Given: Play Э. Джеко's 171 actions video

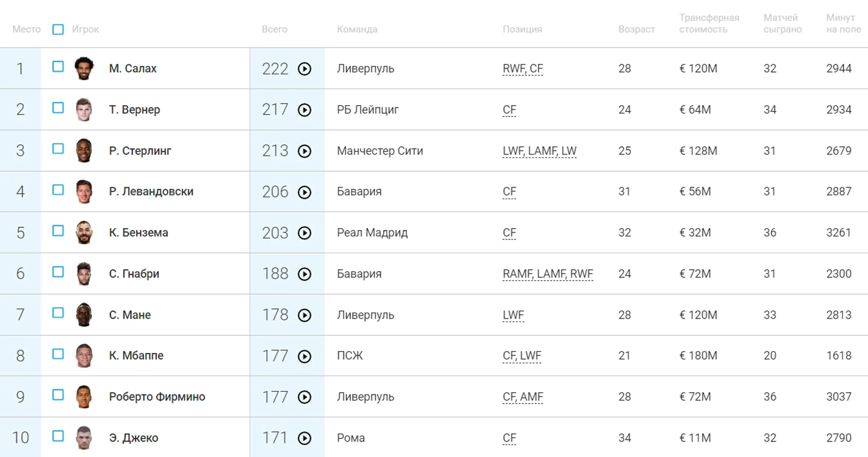Looking at the screenshot, I should pos(304,439).
